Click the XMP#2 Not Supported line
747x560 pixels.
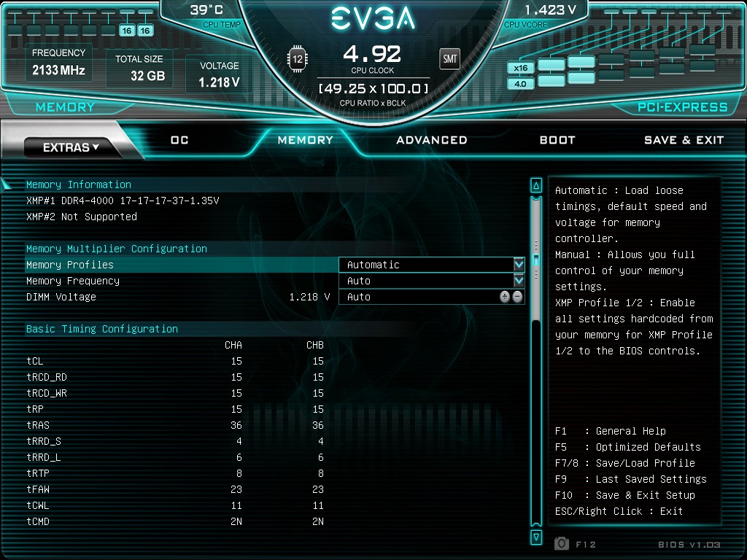[x=82, y=217]
